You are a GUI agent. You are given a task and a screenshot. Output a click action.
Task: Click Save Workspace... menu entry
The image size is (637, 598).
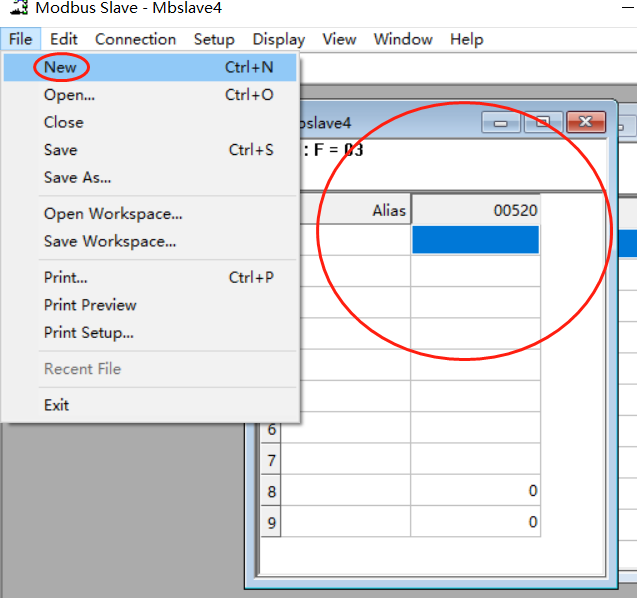coord(110,241)
